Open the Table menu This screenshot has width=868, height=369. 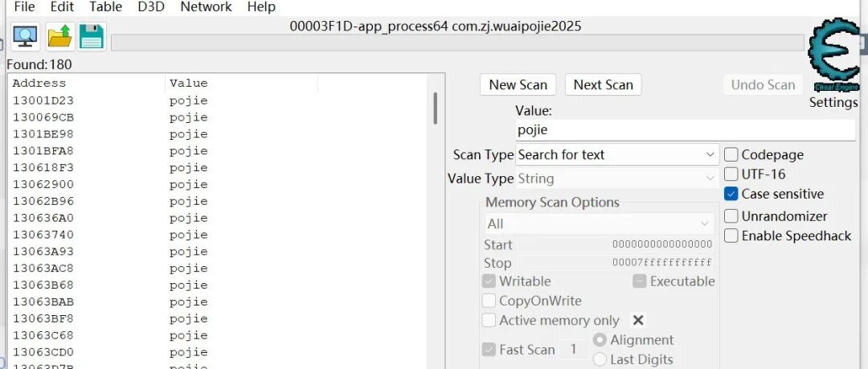tap(105, 7)
